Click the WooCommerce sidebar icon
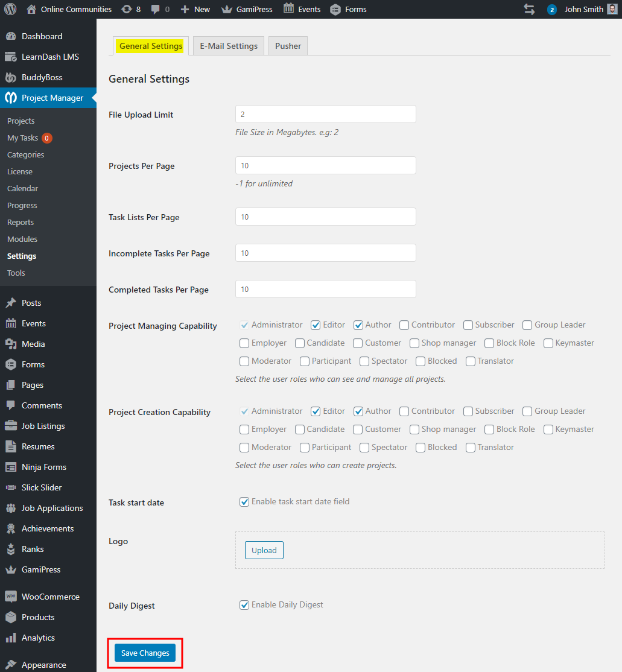The image size is (622, 672). click(x=11, y=596)
